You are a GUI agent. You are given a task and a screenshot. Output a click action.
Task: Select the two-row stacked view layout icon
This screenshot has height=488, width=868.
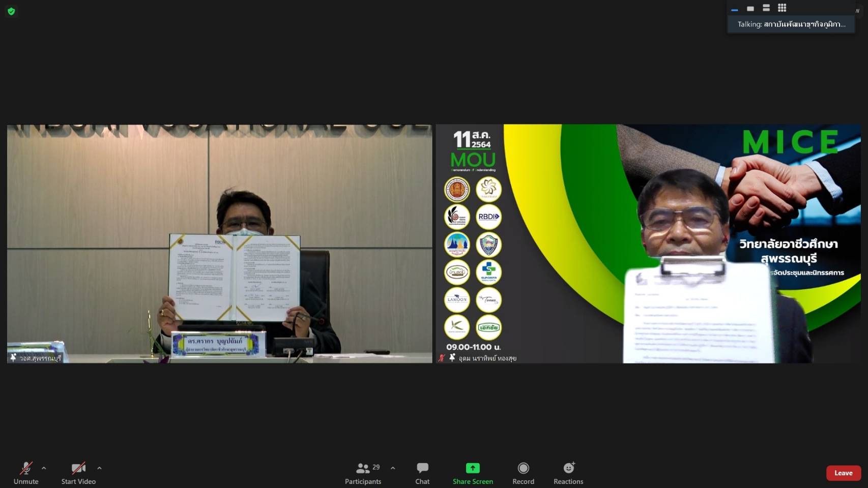coord(766,8)
